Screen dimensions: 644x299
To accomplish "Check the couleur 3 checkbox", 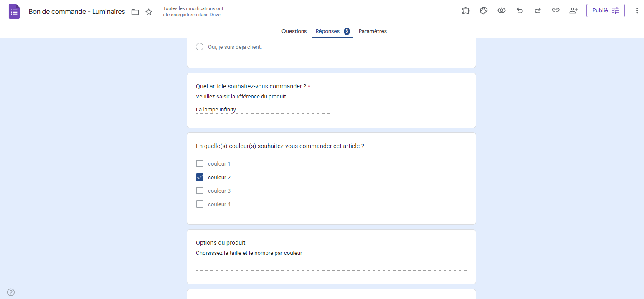I will tap(200, 191).
